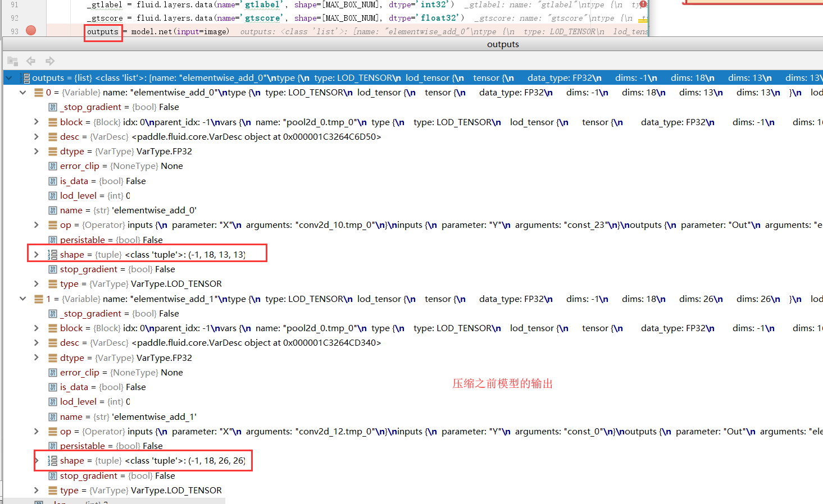Expand shape tuple (-1, 18, 13, 13)
This screenshot has width=823, height=504.
36,254
